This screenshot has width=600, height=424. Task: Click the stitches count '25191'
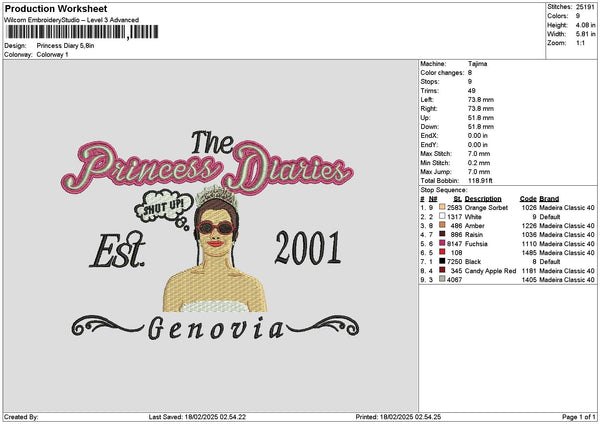click(585, 7)
